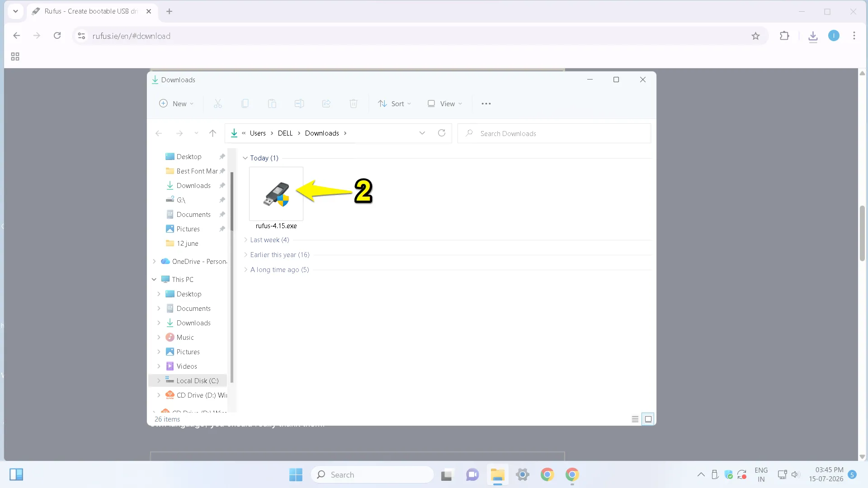Click the Copy icon in Explorer toolbar
The height and width of the screenshot is (488, 868).
(245, 103)
